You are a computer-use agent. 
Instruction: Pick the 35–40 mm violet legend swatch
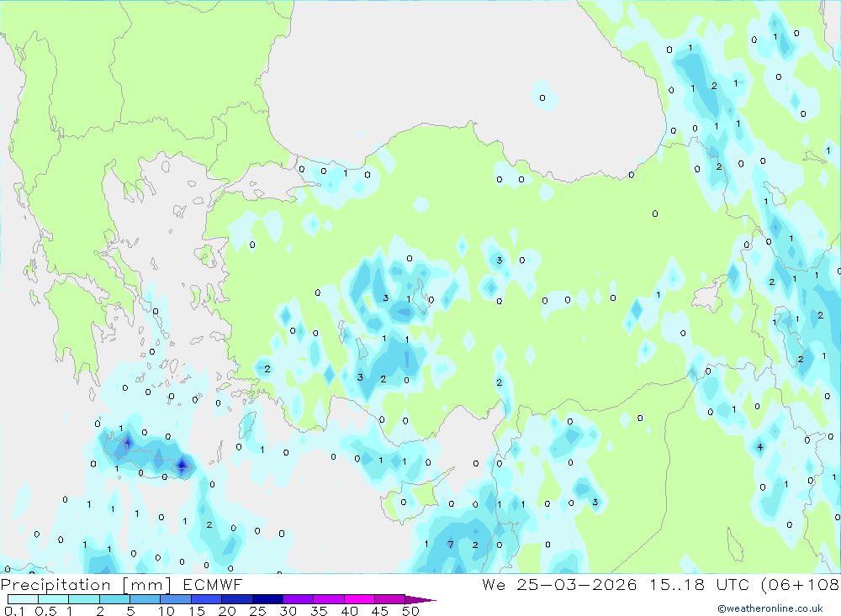329,599
